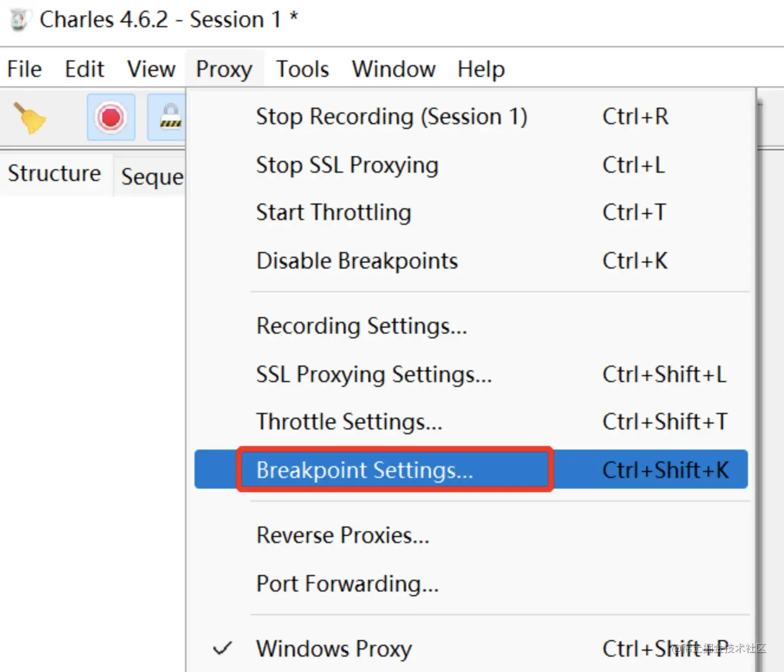Screen dimensions: 784x672
Task: Open the View menu
Action: [x=151, y=69]
